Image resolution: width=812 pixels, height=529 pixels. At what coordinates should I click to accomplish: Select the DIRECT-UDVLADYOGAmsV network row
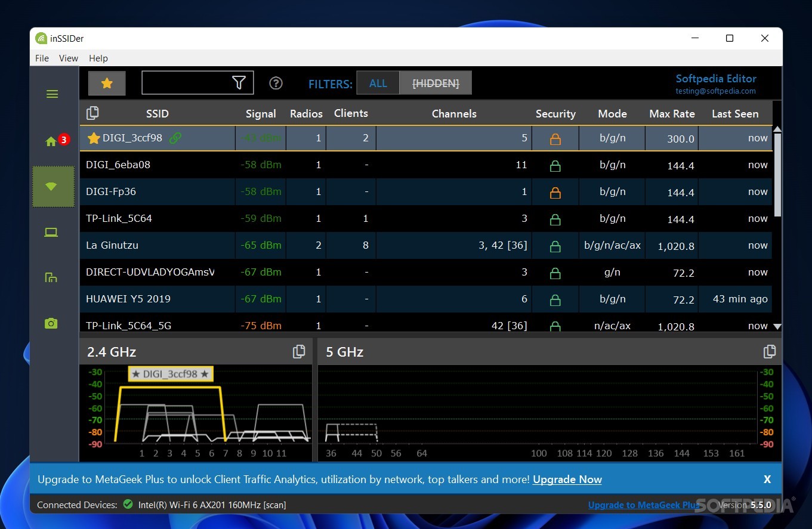tap(426, 272)
